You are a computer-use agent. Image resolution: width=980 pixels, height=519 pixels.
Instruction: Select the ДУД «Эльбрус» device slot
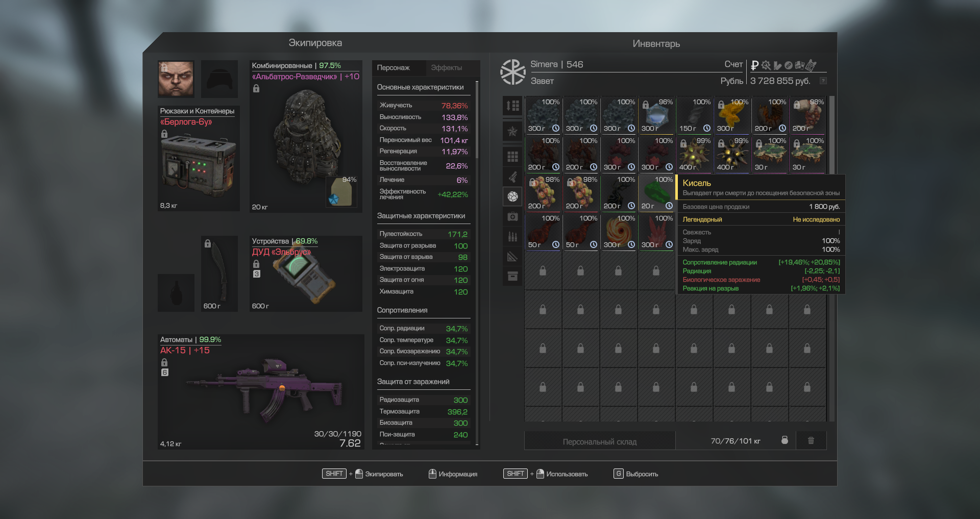click(x=306, y=274)
